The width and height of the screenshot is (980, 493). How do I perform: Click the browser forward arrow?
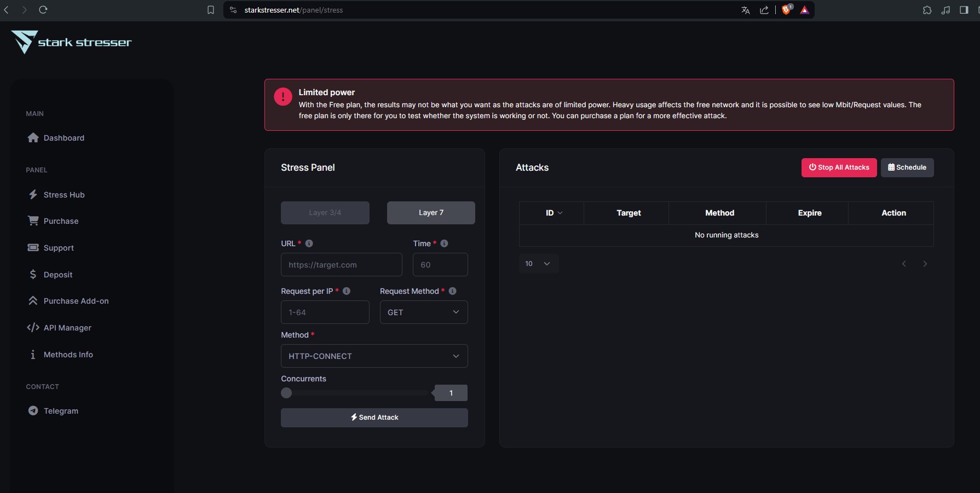pos(24,10)
